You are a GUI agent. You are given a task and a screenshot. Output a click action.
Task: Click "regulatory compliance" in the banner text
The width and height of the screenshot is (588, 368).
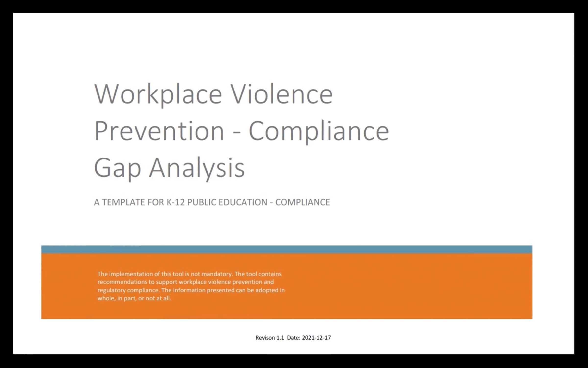pos(128,290)
